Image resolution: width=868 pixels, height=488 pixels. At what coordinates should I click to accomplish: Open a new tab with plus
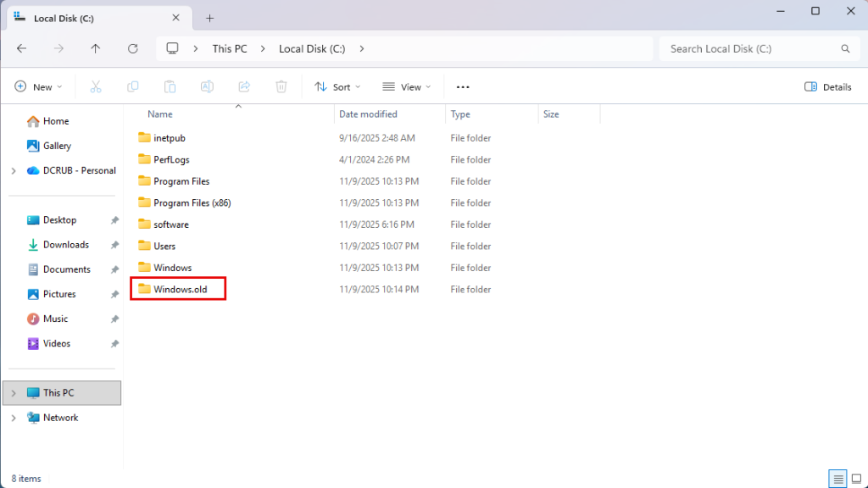(210, 19)
